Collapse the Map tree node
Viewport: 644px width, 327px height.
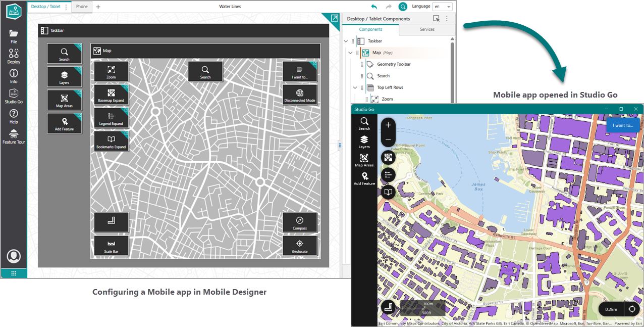pyautogui.click(x=350, y=53)
